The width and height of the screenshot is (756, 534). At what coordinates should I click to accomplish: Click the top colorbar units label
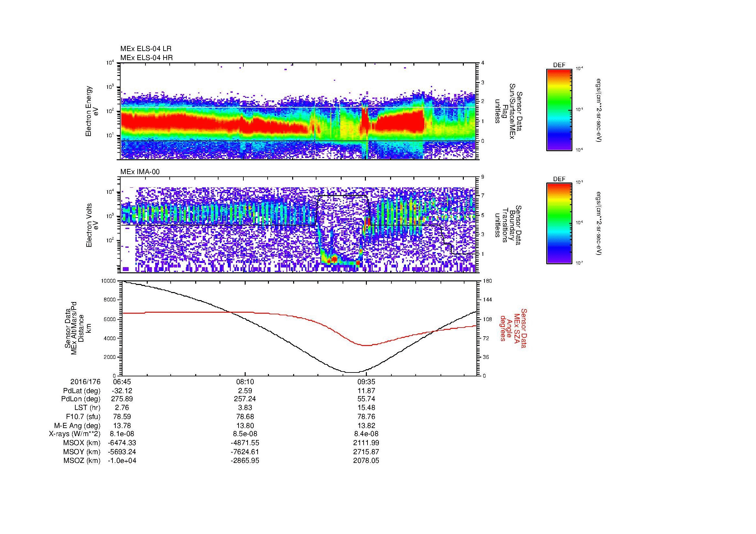(600, 110)
